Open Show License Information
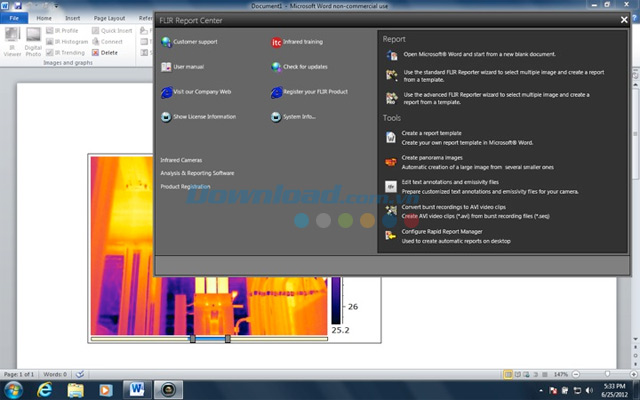 pyautogui.click(x=204, y=116)
